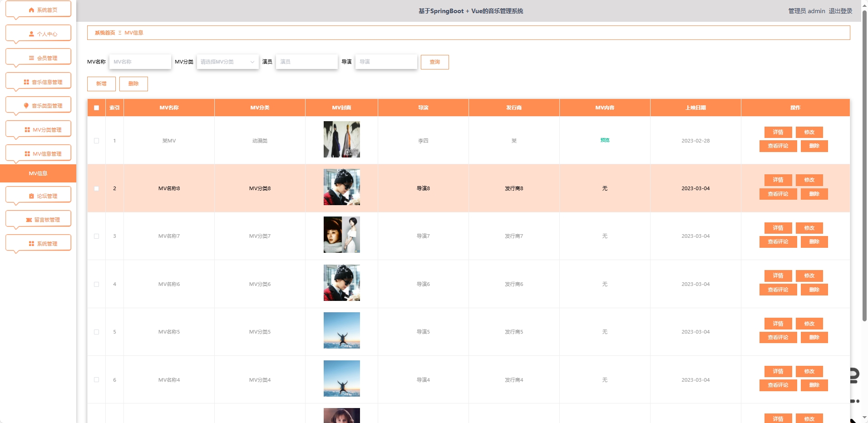The width and height of the screenshot is (868, 423).
Task: Focus the MV名称 search field
Action: coord(140,62)
